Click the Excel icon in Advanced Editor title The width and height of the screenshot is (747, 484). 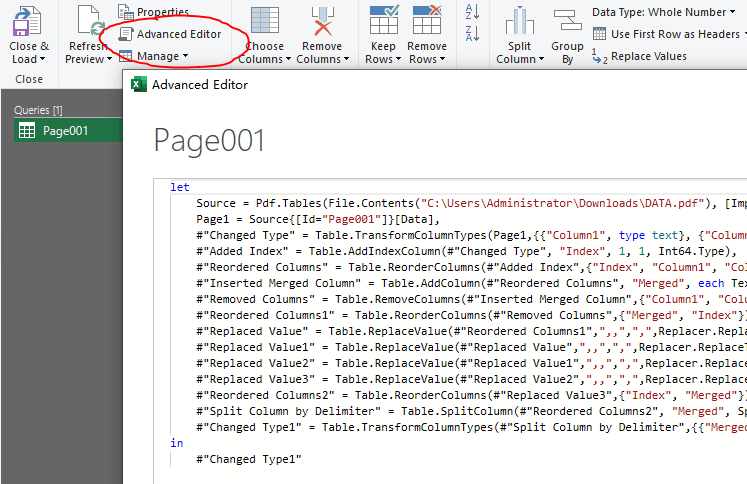pos(139,84)
